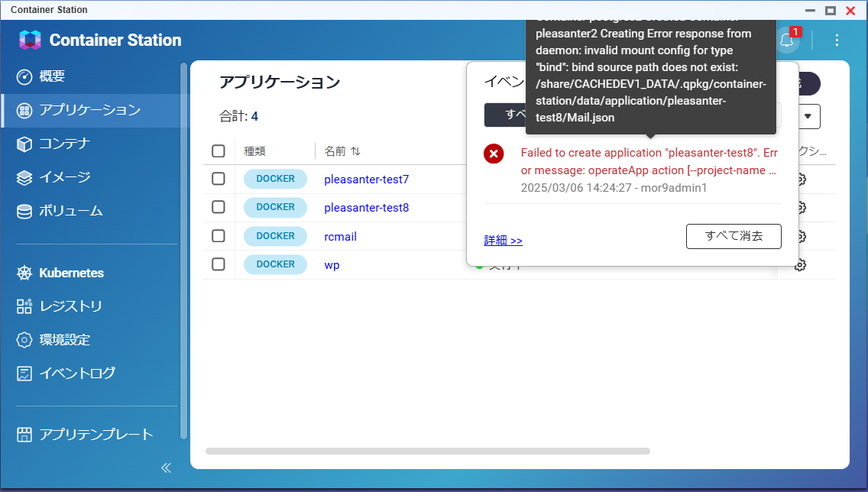Click the Container Station logo icon
This screenshot has height=492, width=868.
click(x=30, y=40)
